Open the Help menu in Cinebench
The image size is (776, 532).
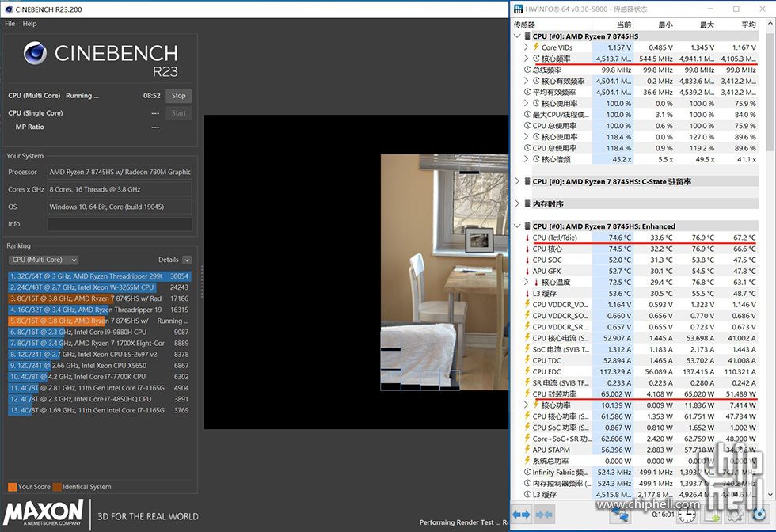30,23
